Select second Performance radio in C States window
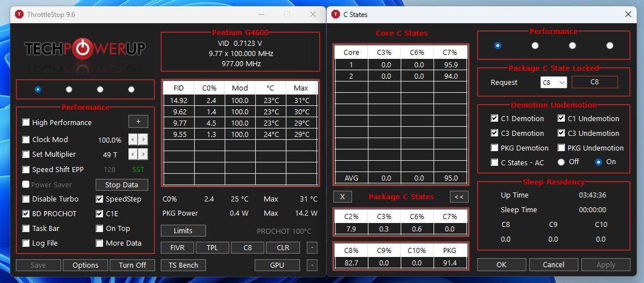This screenshot has height=283, width=644. coord(535,46)
